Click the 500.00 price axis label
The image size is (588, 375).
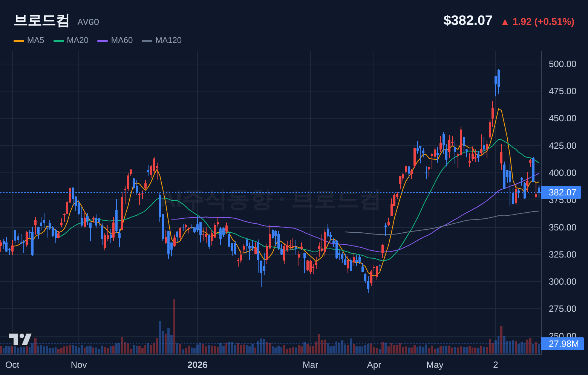point(562,64)
